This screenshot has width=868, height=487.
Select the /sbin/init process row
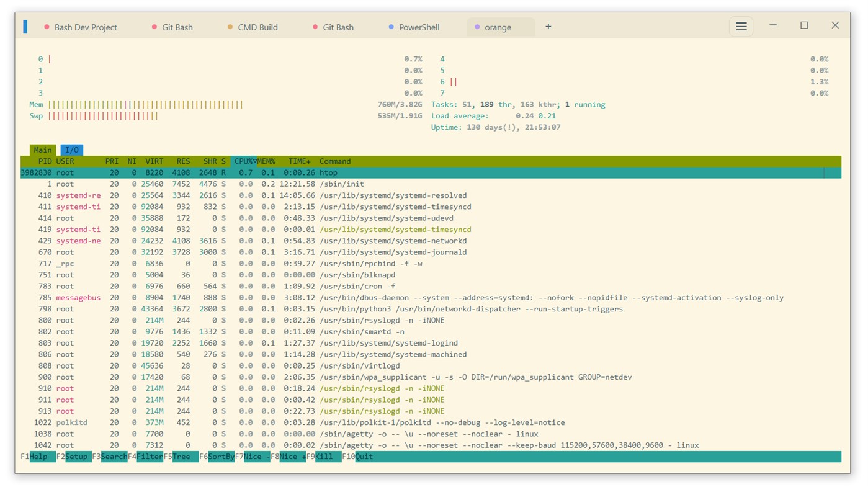(x=431, y=184)
